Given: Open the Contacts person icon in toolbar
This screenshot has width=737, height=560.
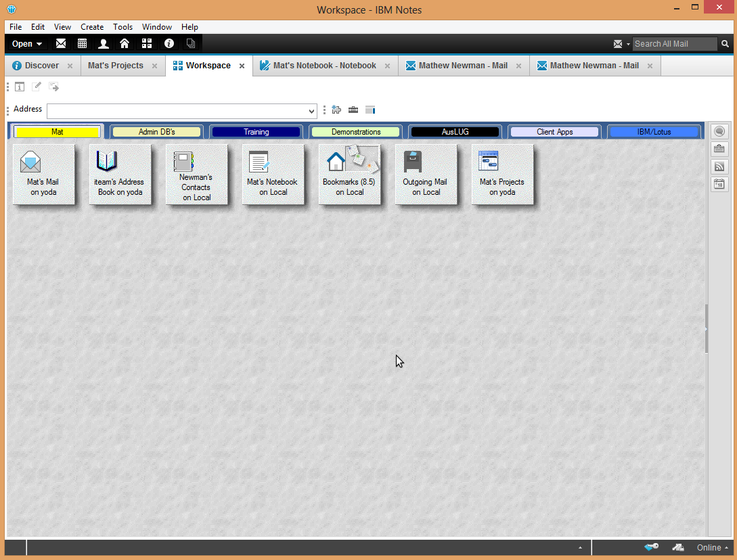Looking at the screenshot, I should 104,44.
